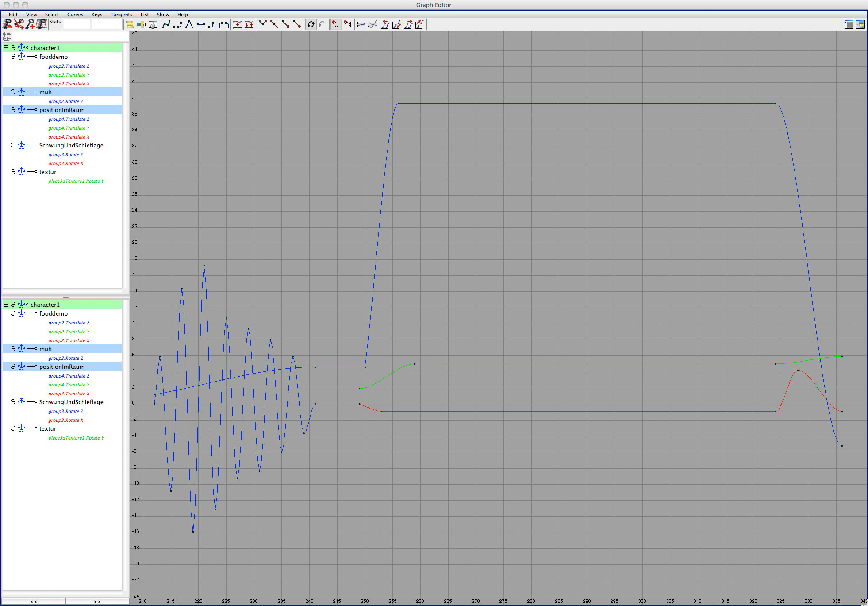Select place3dTexture1.Rotate Y in bottom outliner

pyautogui.click(x=76, y=438)
